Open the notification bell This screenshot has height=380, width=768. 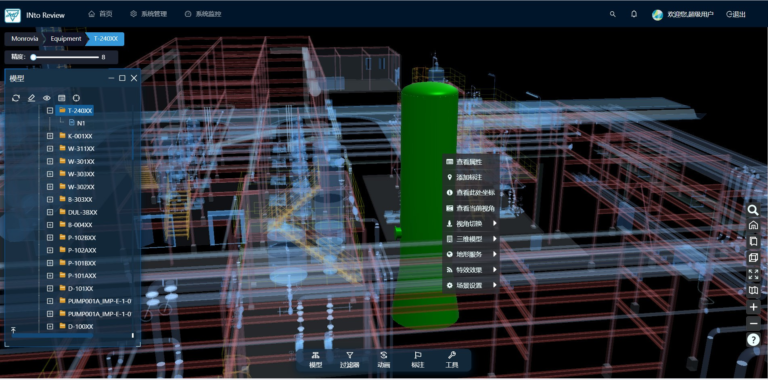[634, 14]
